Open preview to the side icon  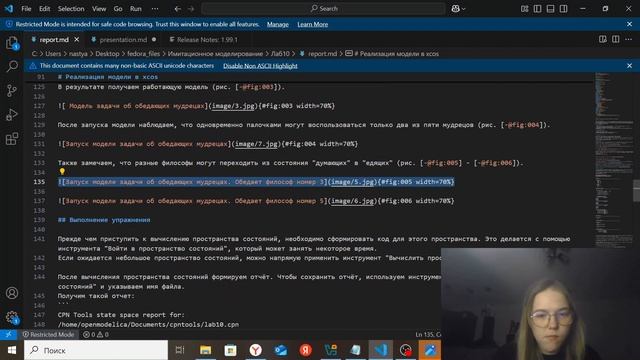[x=602, y=39]
